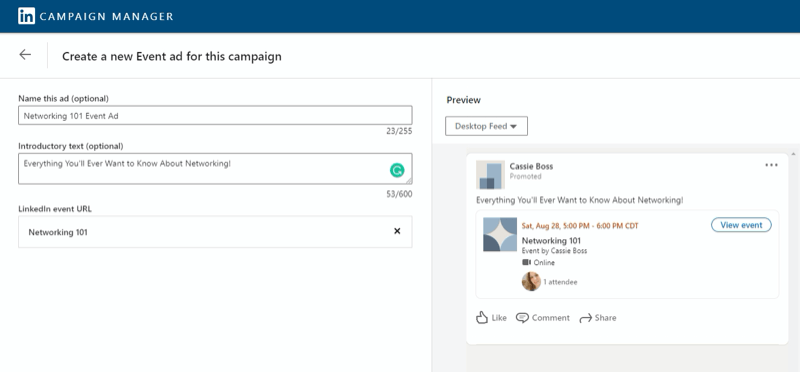Click the attendee profile photo
The image size is (800, 372).
tap(531, 282)
